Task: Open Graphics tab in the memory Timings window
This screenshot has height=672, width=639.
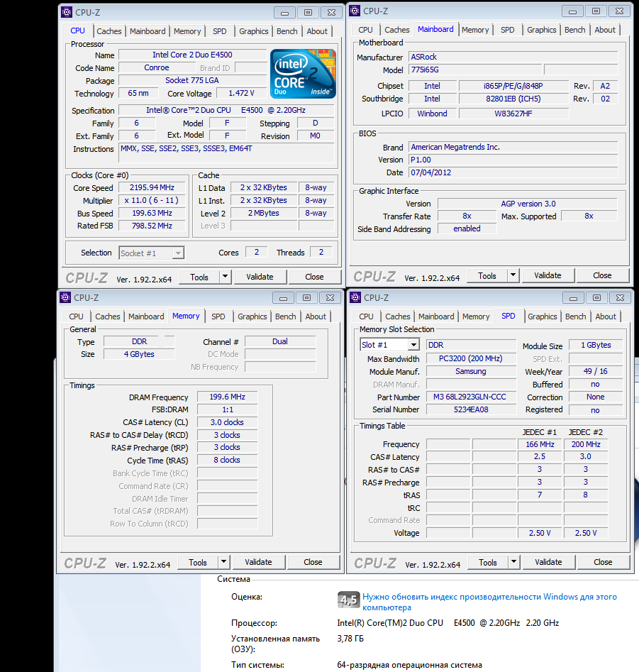Action: pyautogui.click(x=252, y=316)
